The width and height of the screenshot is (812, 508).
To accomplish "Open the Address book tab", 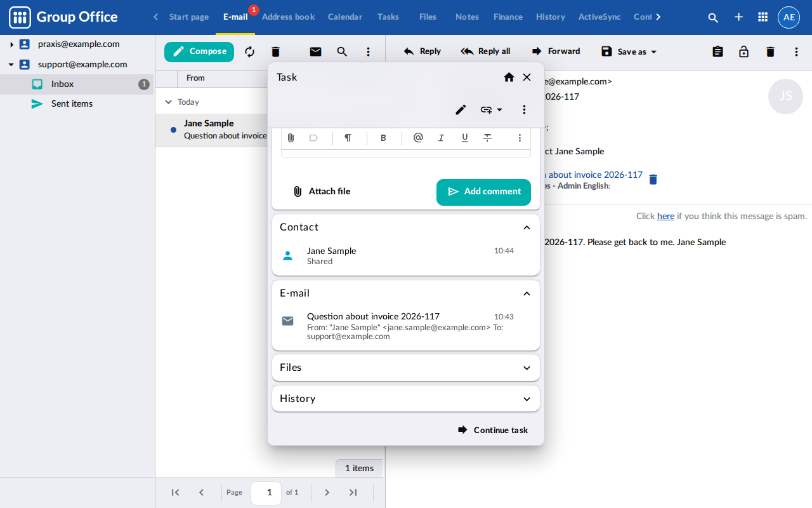I will point(288,17).
